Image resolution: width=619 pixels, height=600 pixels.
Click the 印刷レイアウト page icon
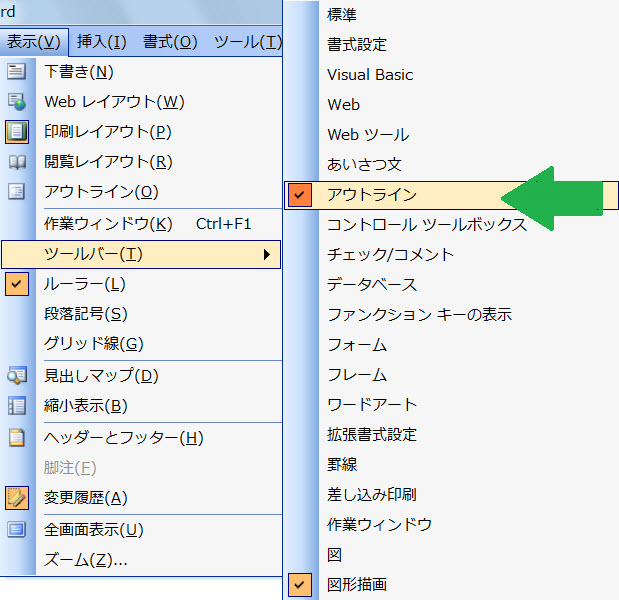pyautogui.click(x=17, y=132)
